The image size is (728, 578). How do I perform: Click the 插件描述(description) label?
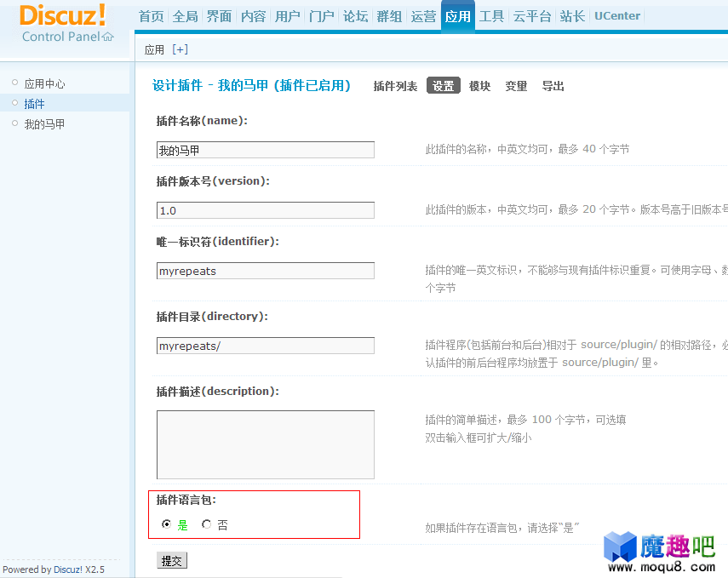217,392
